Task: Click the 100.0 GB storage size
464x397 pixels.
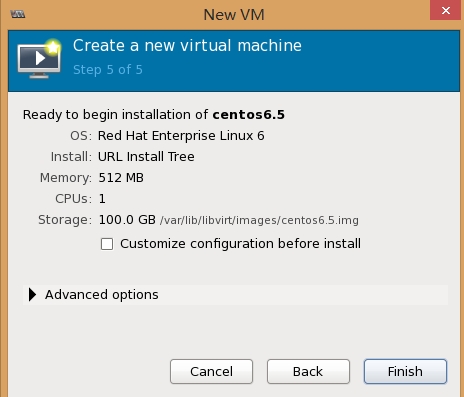Action: pos(127,220)
